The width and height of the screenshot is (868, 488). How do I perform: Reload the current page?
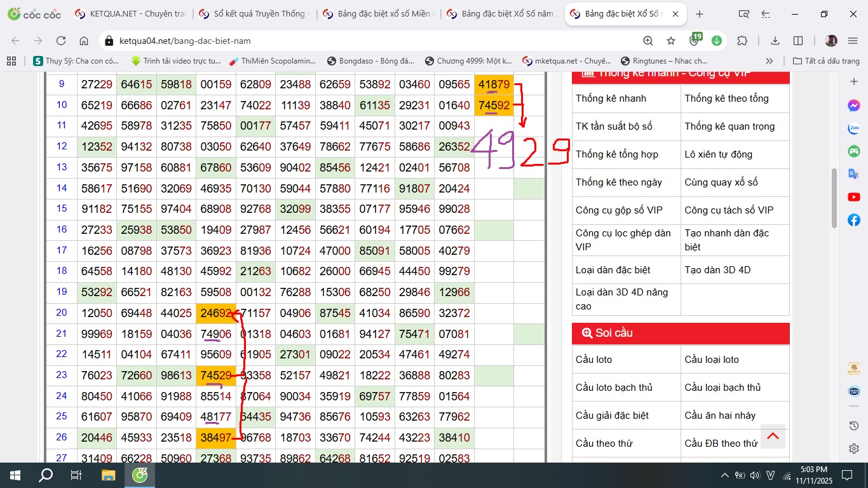click(x=61, y=41)
